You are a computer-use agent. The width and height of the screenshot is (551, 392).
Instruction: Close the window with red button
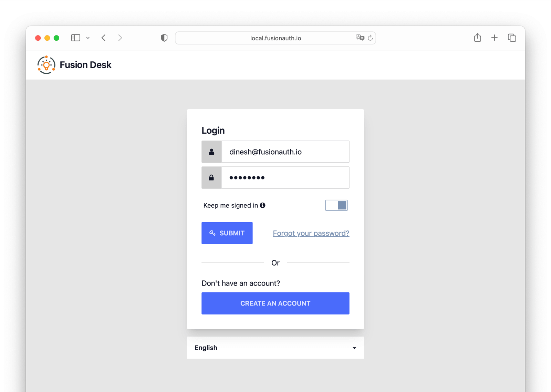pos(38,38)
